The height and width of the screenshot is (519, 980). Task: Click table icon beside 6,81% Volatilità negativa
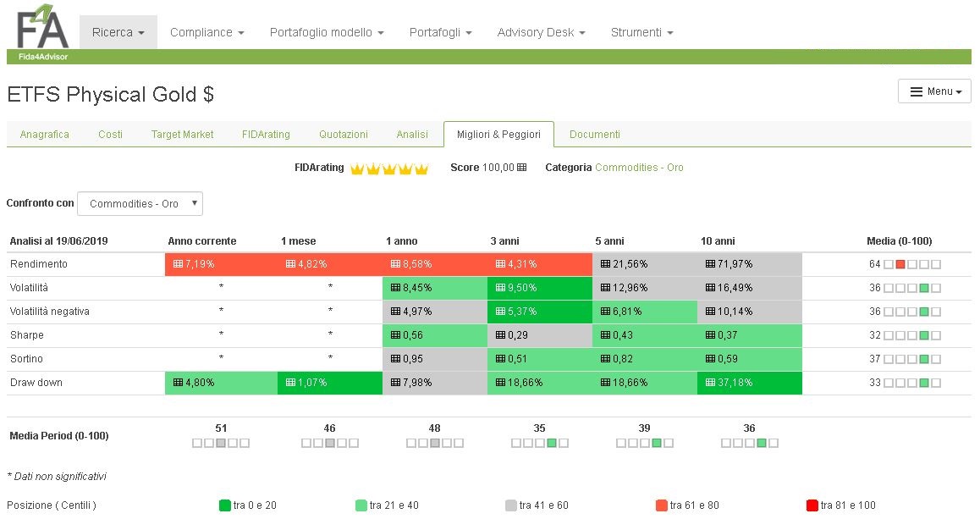tap(606, 312)
